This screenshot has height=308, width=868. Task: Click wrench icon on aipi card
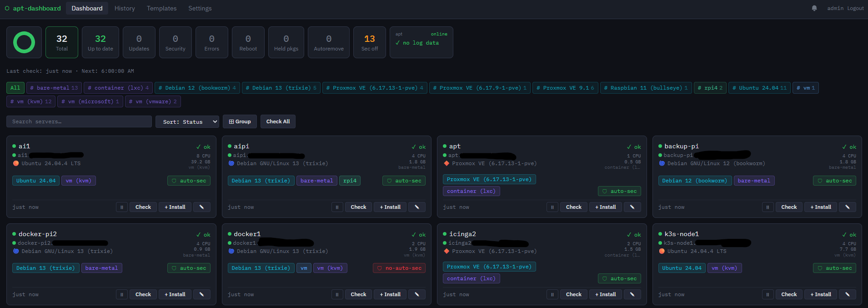(x=417, y=207)
